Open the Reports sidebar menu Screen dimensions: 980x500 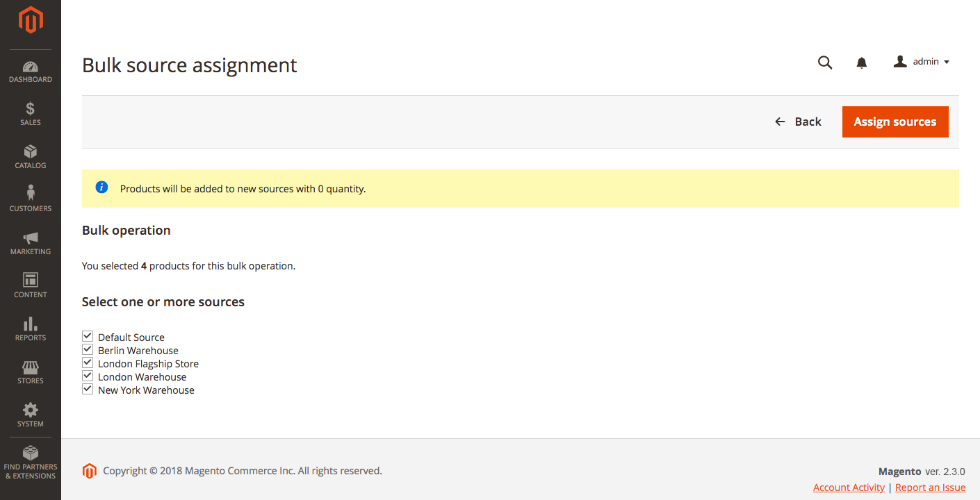[31, 329]
